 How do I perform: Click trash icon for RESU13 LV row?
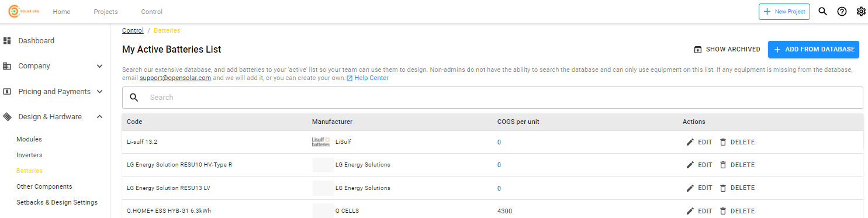(723, 188)
